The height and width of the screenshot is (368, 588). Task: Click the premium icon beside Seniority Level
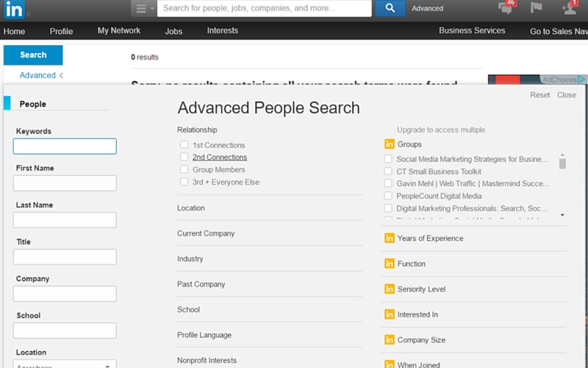(x=390, y=289)
